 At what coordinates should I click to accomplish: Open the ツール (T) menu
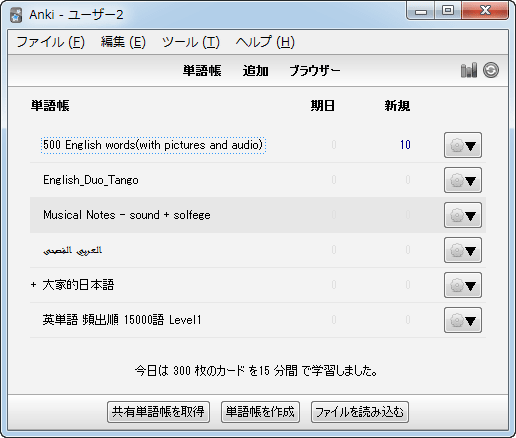[x=191, y=42]
